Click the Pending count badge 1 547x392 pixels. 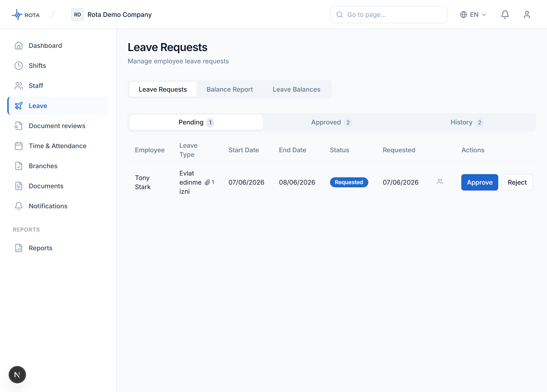[210, 123]
